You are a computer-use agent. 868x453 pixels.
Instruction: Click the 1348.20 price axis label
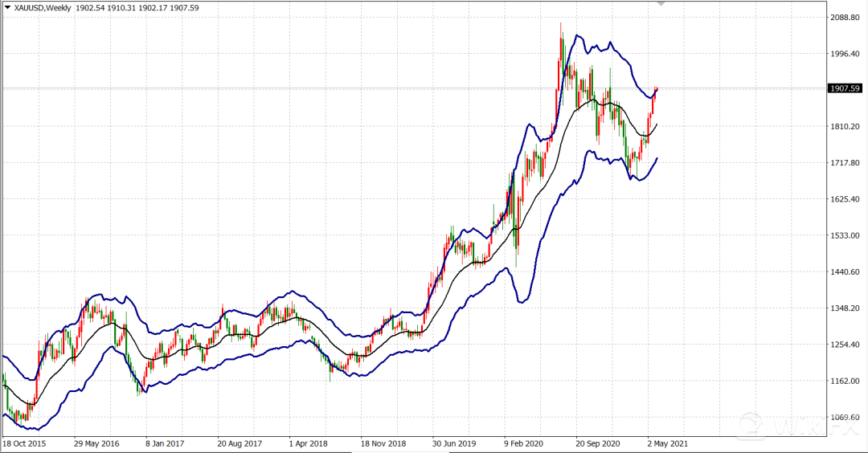tap(844, 308)
